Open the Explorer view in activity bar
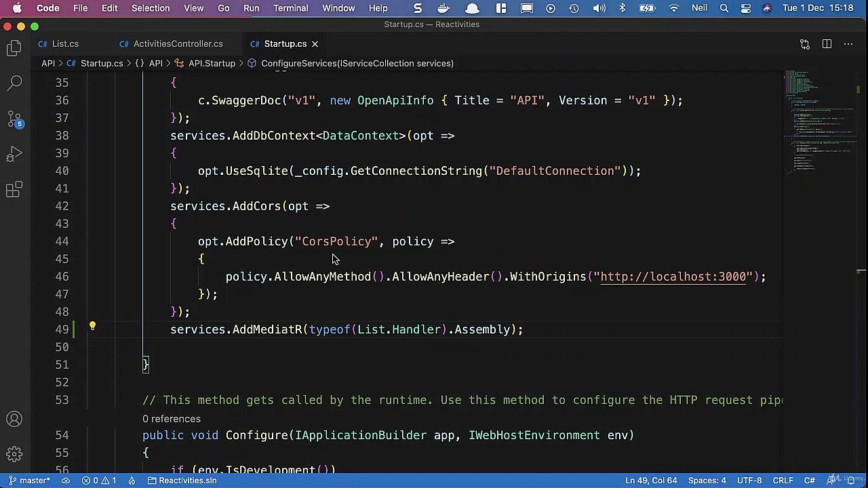Screen dimensions: 868x488 [x=14, y=48]
